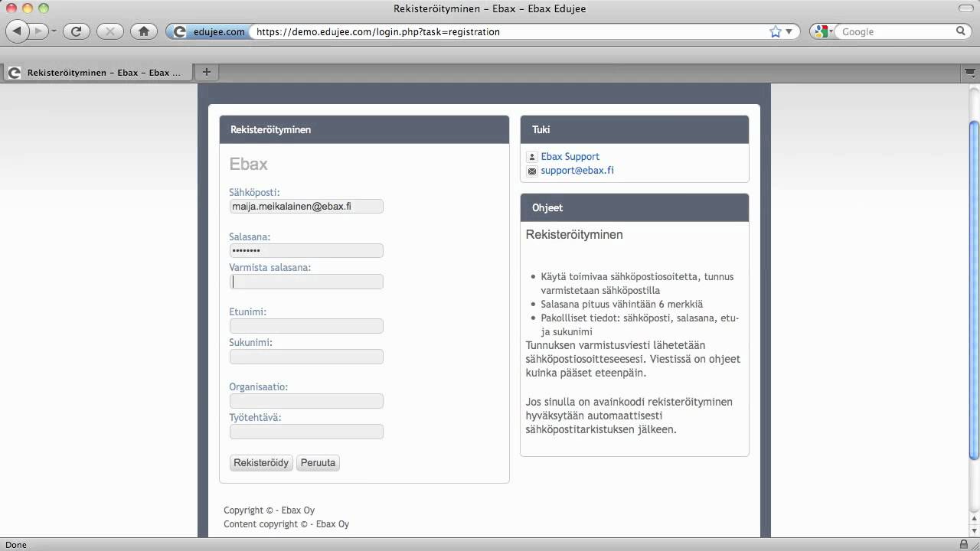Viewport: 980px width, 551px height.
Task: Click the Tuki panel header
Action: (635, 130)
